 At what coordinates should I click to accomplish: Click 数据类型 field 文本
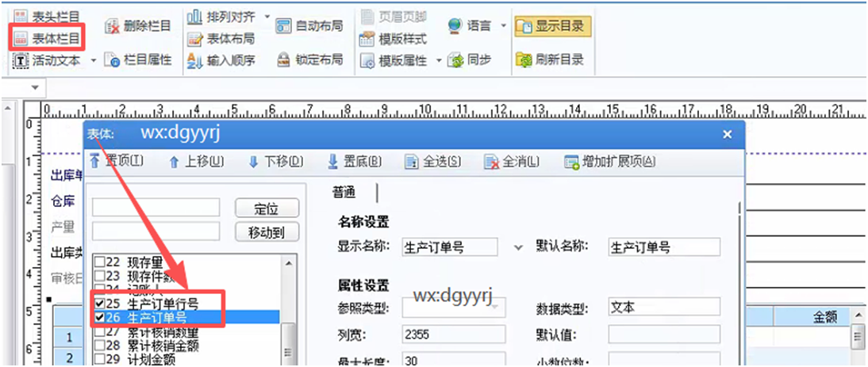coord(664,307)
